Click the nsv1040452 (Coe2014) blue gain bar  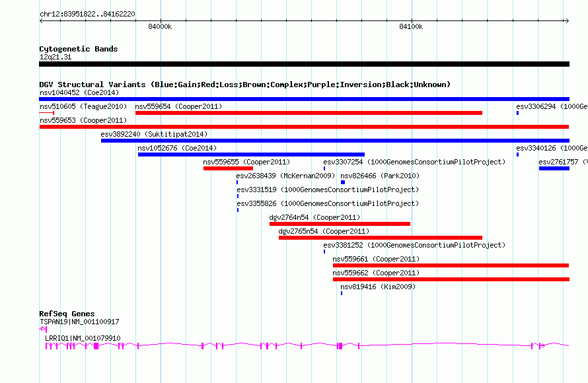pyautogui.click(x=304, y=99)
